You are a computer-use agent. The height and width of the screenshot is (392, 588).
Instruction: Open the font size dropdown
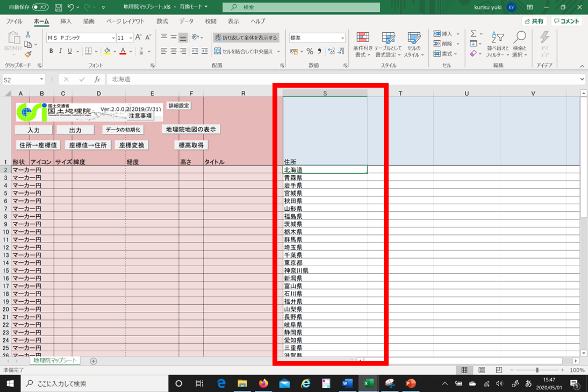131,38
